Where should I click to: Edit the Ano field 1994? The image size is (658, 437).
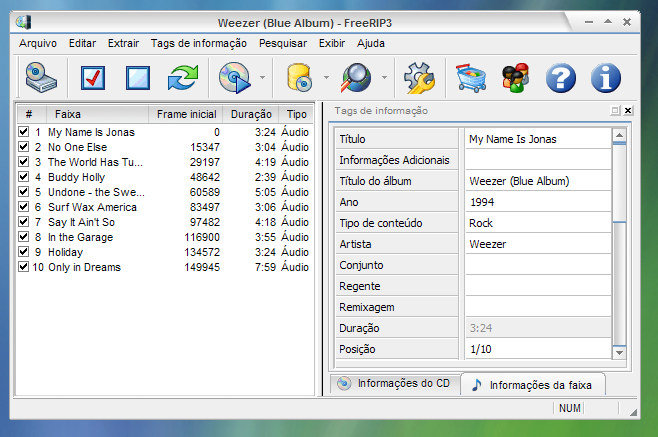pyautogui.click(x=538, y=202)
